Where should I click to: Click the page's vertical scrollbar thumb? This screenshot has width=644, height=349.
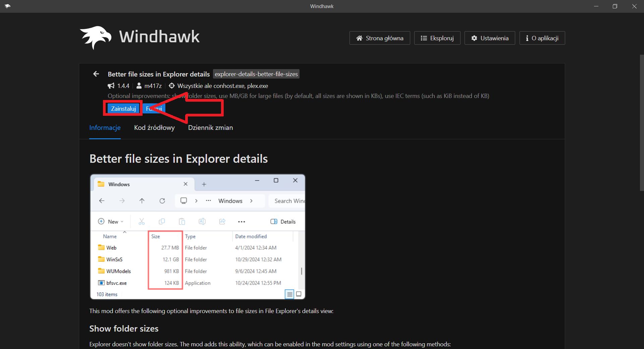pos(642,123)
